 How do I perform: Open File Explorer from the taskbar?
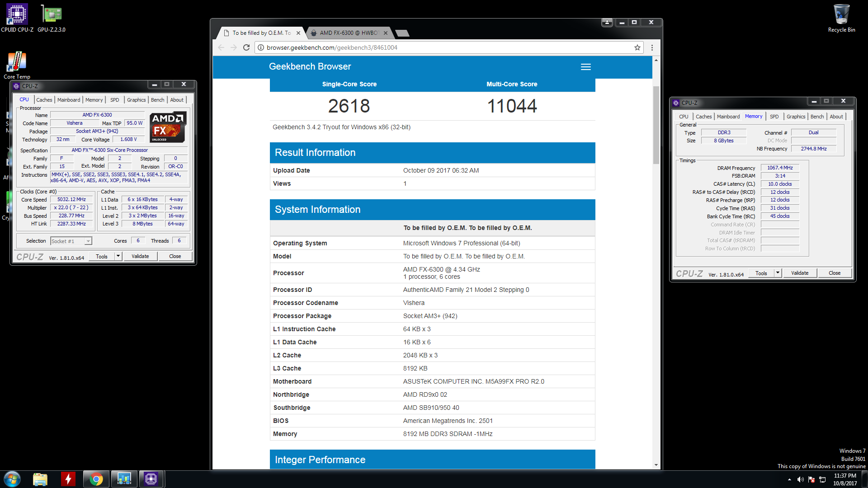[x=40, y=479]
